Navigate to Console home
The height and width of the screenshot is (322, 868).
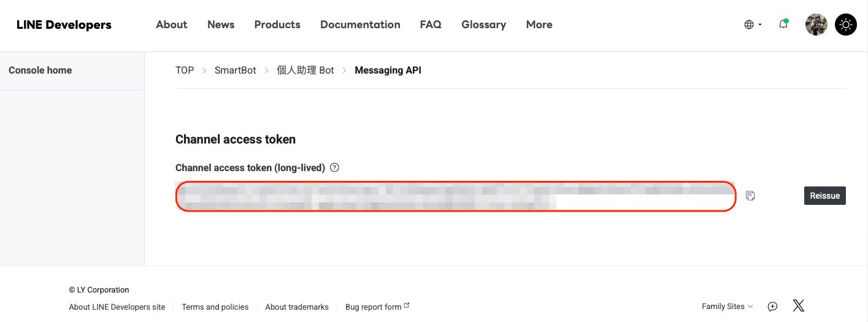pos(40,70)
